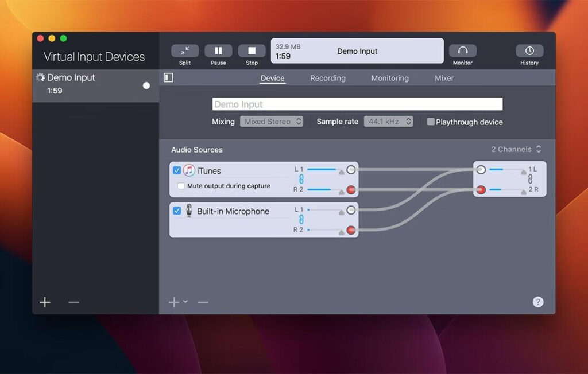Screen dimensions: 588x374
Task: Open the Mixed Stereo mixing dropdown
Action: [x=272, y=121]
